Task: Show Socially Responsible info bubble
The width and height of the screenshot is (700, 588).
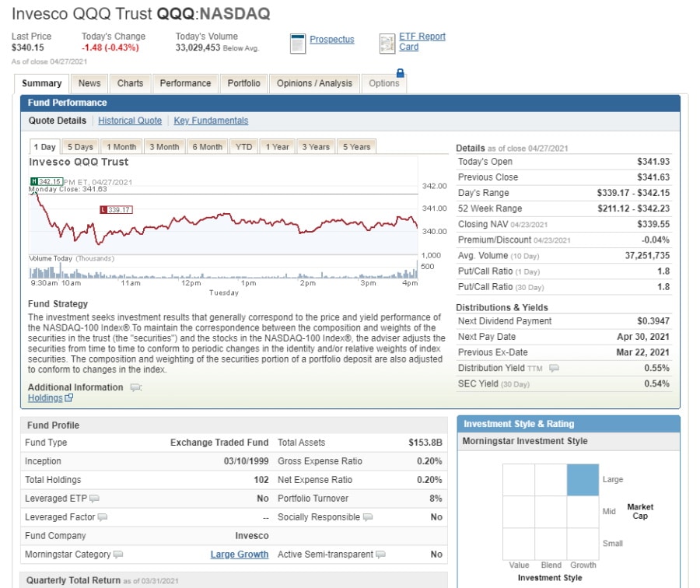Action: tap(367, 517)
